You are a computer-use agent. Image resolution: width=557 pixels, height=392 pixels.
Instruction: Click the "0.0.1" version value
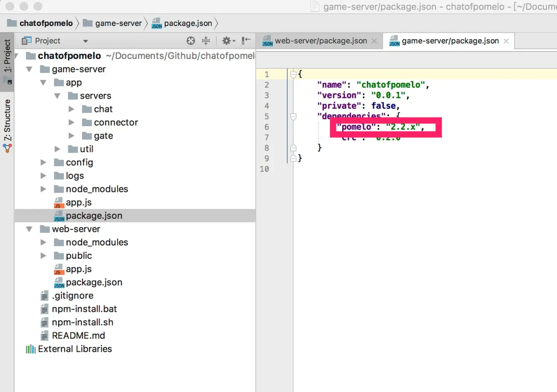[x=388, y=96]
